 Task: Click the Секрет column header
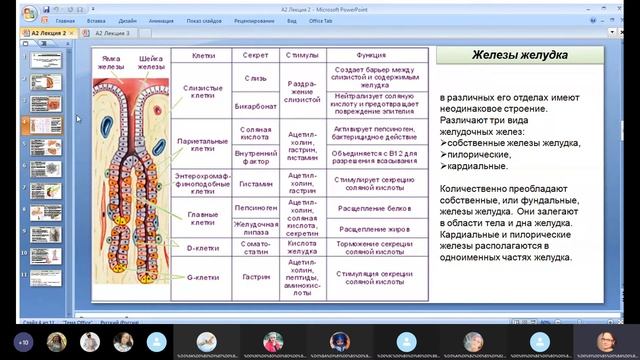256,56
